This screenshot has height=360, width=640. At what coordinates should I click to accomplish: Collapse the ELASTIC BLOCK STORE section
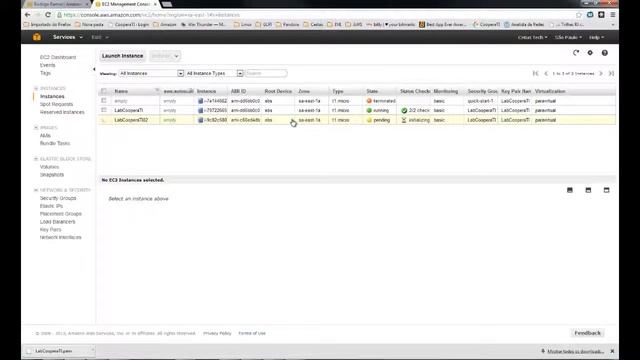click(36, 159)
